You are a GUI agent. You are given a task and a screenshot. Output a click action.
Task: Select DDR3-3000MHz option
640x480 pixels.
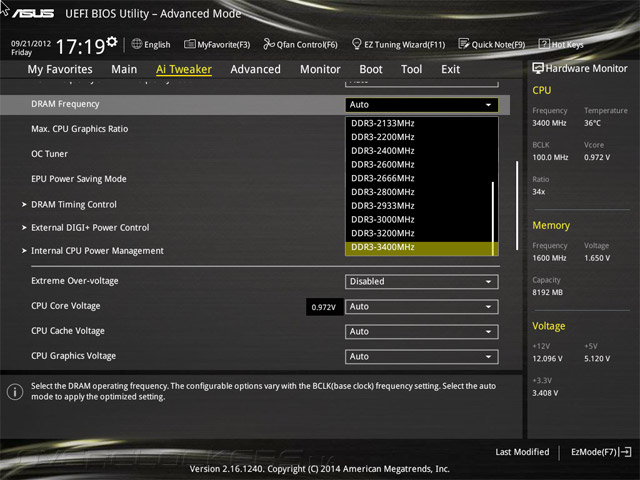click(x=420, y=220)
